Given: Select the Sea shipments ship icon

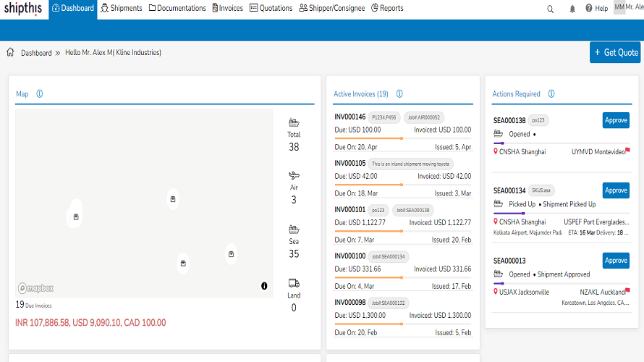Looking at the screenshot, I should pyautogui.click(x=294, y=230).
